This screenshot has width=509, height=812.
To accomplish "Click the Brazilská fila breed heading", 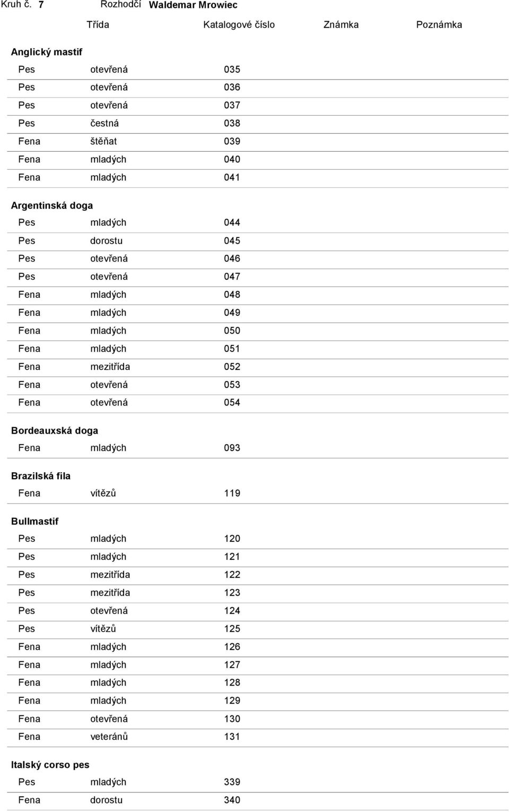I will [x=41, y=476].
